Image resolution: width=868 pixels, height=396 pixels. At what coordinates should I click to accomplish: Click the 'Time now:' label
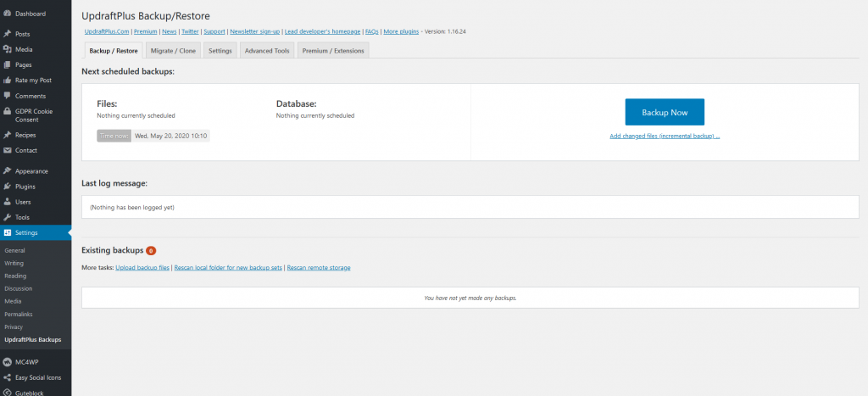pyautogui.click(x=114, y=136)
